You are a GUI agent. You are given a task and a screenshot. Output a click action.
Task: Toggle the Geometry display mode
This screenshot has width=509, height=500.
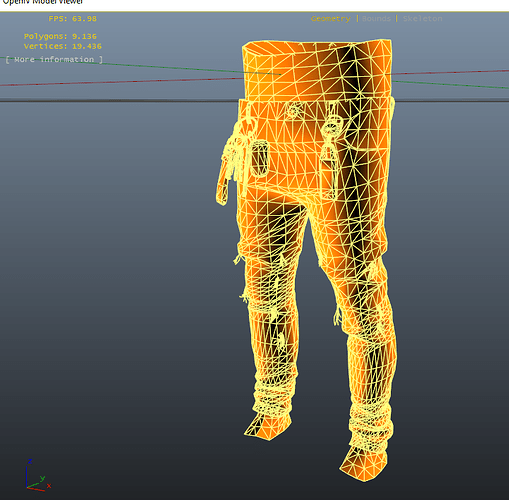pyautogui.click(x=330, y=19)
